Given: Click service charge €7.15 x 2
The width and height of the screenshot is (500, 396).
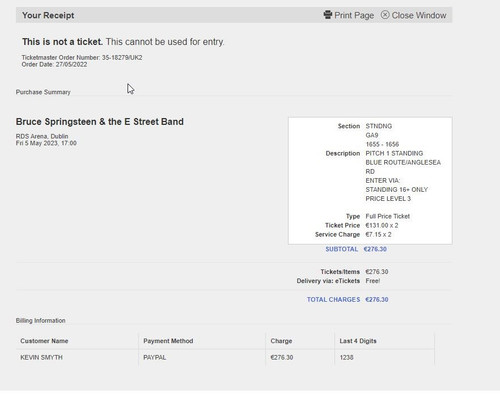Looking at the screenshot, I should tap(378, 234).
